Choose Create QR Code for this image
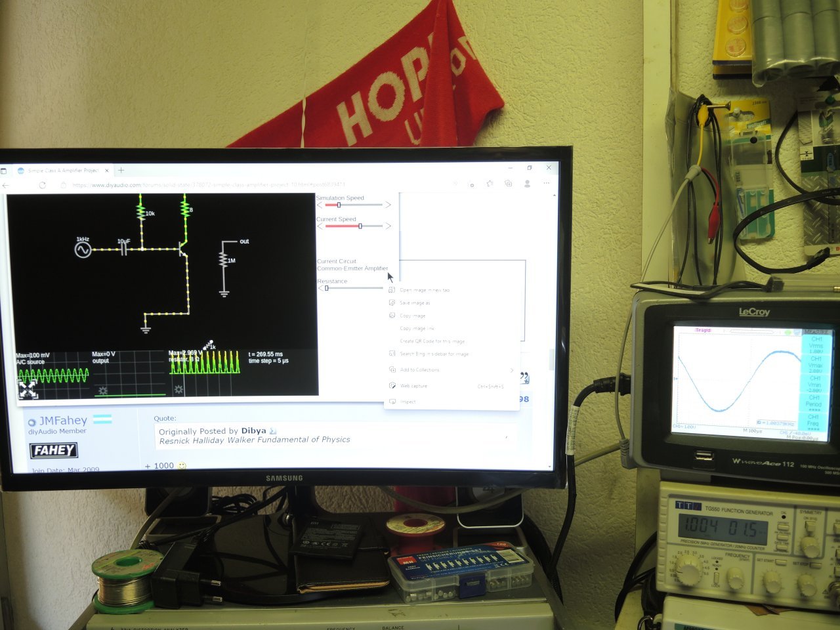The width and height of the screenshot is (840, 630). [451, 341]
